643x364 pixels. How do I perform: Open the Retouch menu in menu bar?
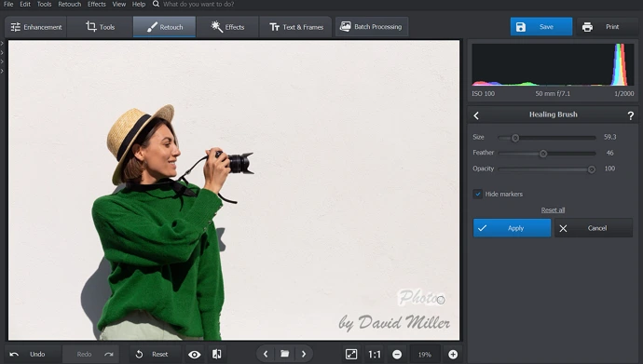tap(70, 4)
